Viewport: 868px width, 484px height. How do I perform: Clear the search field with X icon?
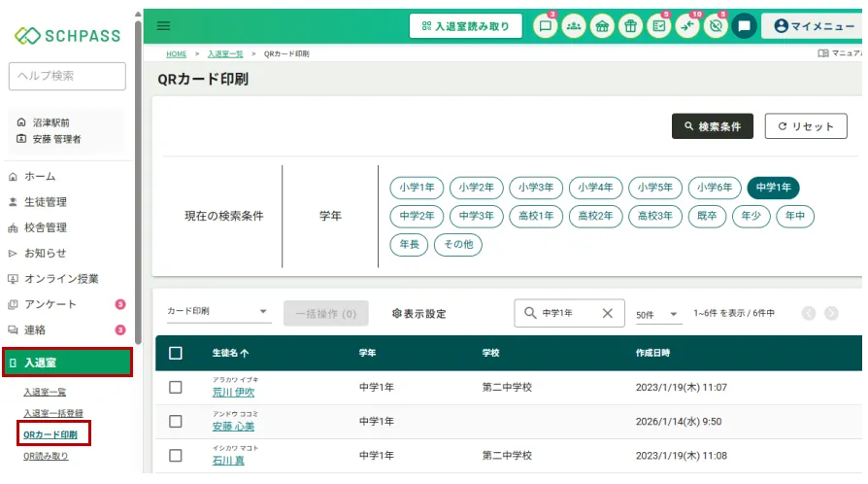(608, 313)
